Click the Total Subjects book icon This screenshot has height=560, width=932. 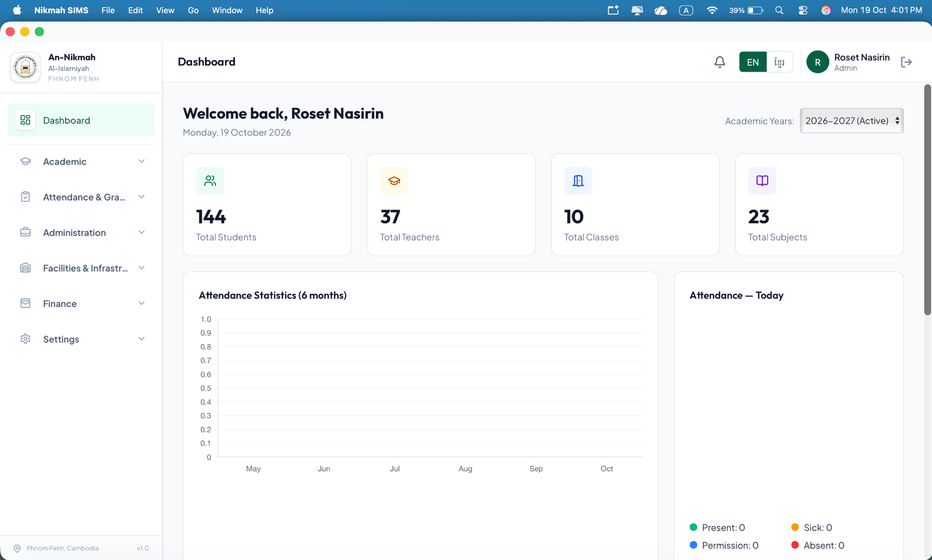(x=762, y=180)
